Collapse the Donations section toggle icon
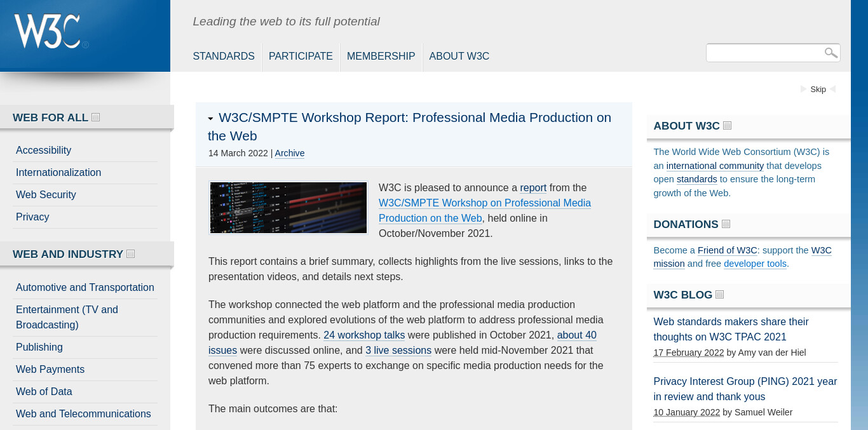The image size is (868, 430). (x=726, y=224)
